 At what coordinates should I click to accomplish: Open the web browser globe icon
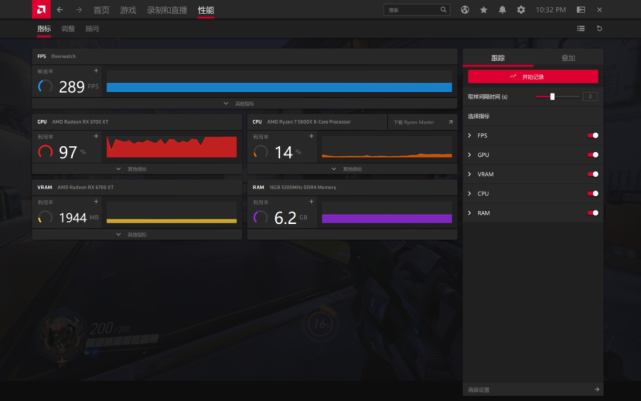[x=465, y=10]
